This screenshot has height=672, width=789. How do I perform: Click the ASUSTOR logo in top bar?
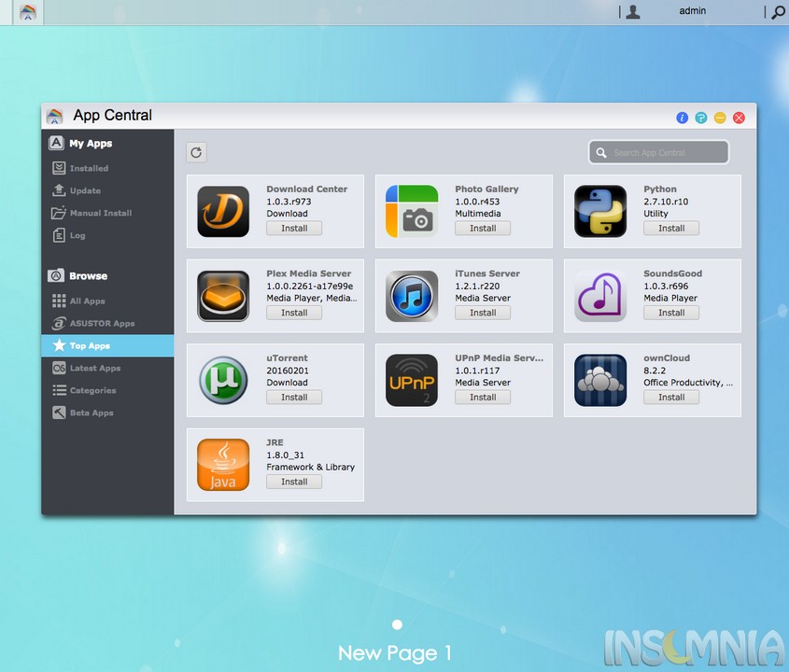click(28, 12)
